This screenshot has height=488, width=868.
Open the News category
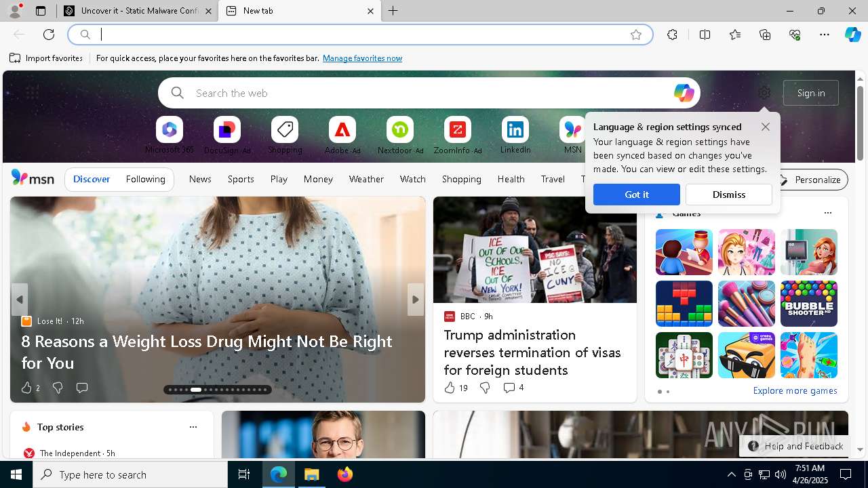point(200,179)
